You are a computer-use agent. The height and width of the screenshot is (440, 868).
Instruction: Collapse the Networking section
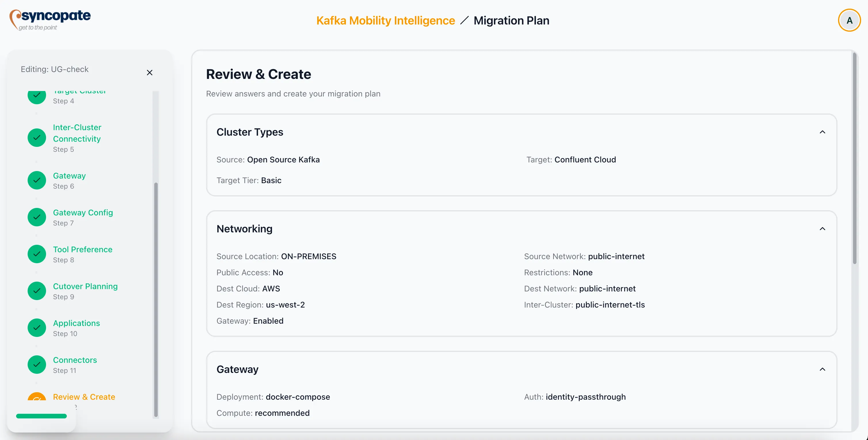[x=823, y=229]
